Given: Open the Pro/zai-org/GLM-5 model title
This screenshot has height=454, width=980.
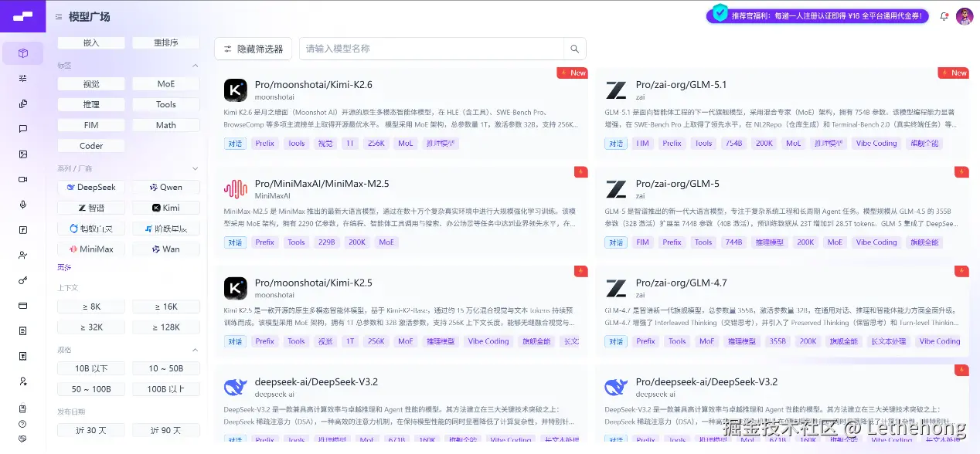Looking at the screenshot, I should (x=678, y=184).
